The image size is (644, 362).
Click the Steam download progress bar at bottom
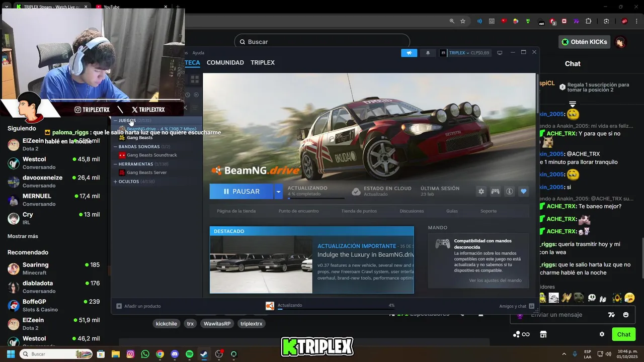tap(336, 309)
